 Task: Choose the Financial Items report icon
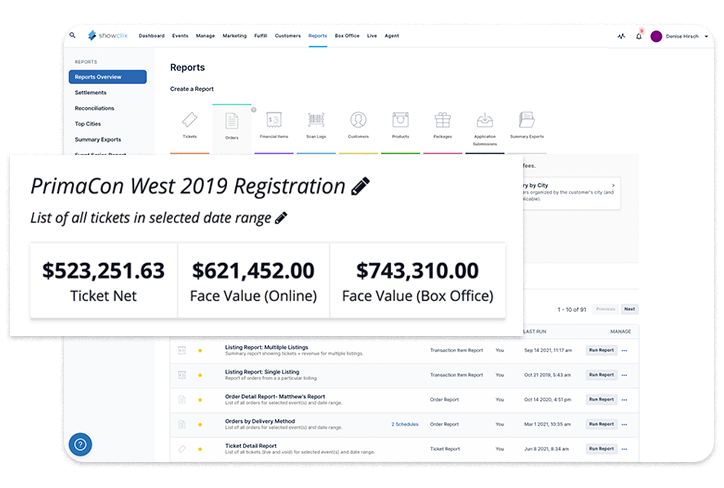point(273,123)
